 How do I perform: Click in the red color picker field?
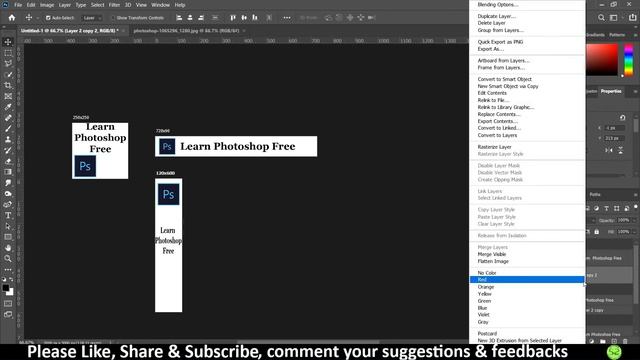pos(602,60)
